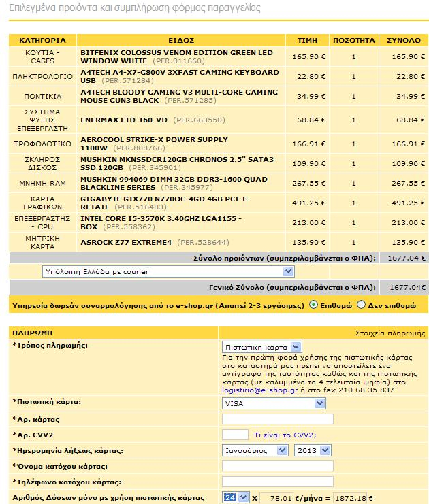Image resolution: width=429 pixels, height=504 pixels.
Task: Open the Υπόλοιπη Ελλάδα με courier shipping dropdown
Action: pyautogui.click(x=168, y=271)
